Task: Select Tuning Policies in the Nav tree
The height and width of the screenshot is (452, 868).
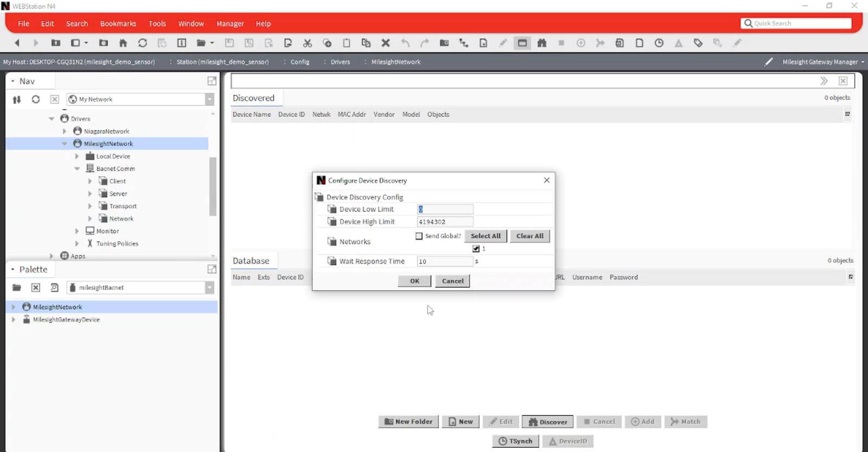Action: [117, 244]
